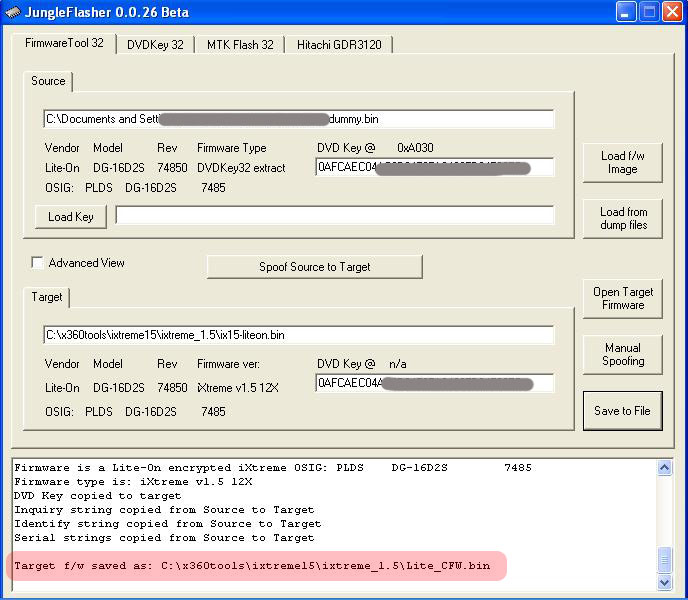Click the log scrollbar down arrow
688x600 pixels.
(x=664, y=582)
